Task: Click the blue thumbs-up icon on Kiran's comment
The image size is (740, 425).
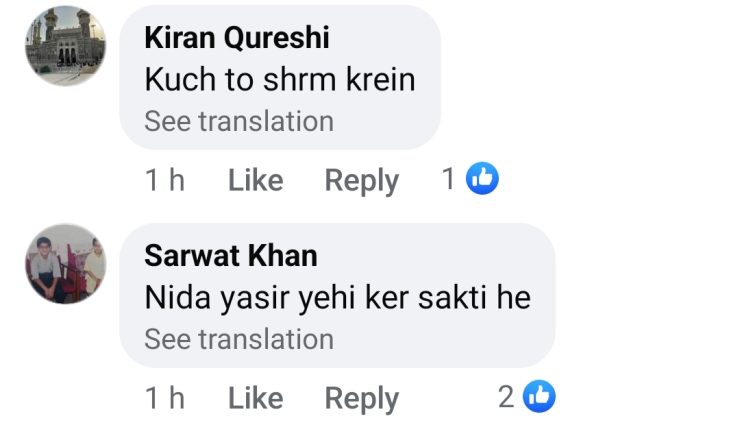Action: tap(483, 179)
